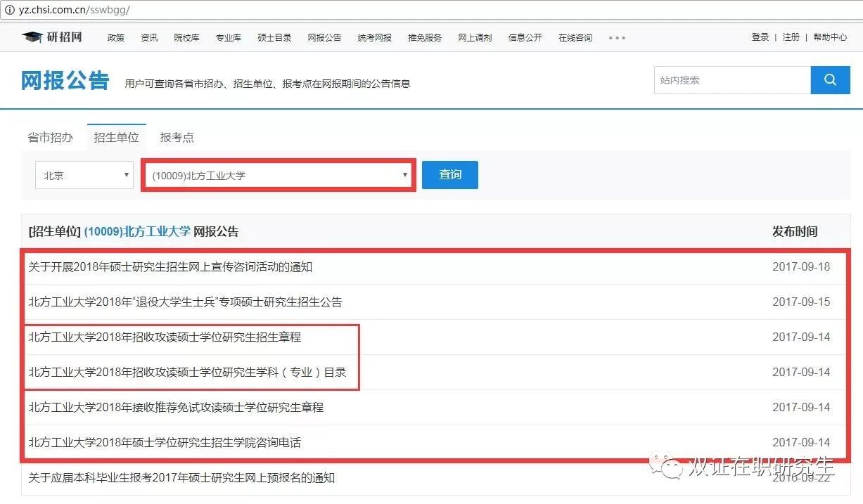This screenshot has width=863, height=504.
Task: Click the magnifier search icon button
Action: [x=830, y=80]
